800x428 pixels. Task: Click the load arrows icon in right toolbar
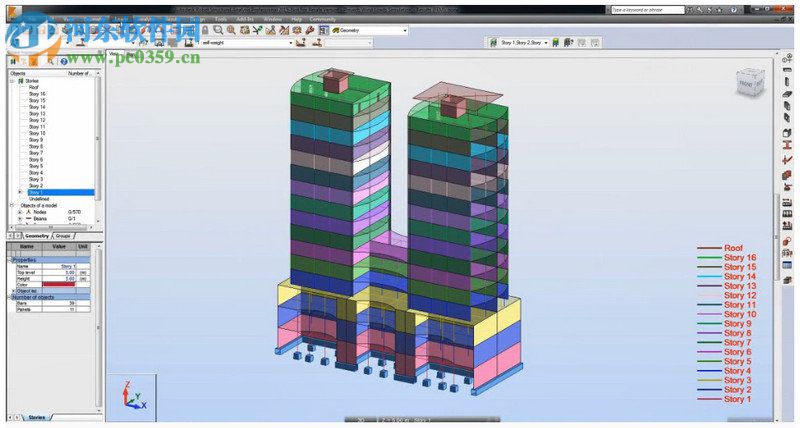point(787,225)
